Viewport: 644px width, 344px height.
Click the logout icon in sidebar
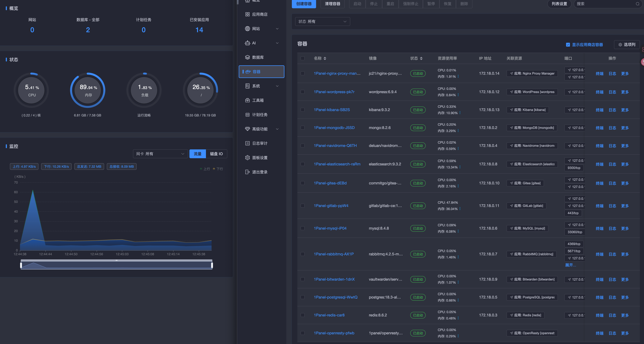click(247, 172)
